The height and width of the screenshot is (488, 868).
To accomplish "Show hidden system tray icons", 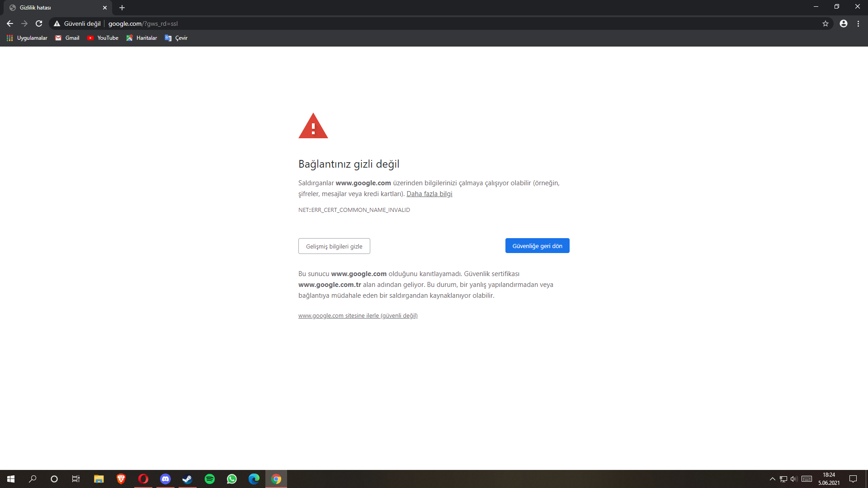I will [772, 479].
